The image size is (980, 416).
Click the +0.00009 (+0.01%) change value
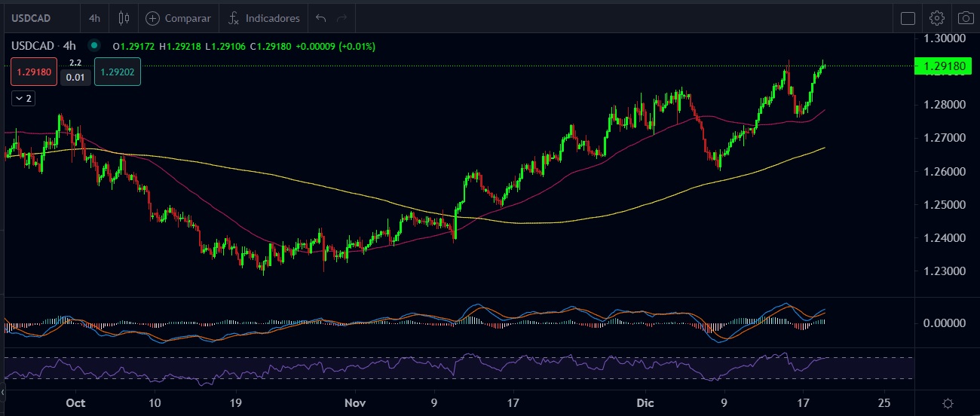(335, 46)
